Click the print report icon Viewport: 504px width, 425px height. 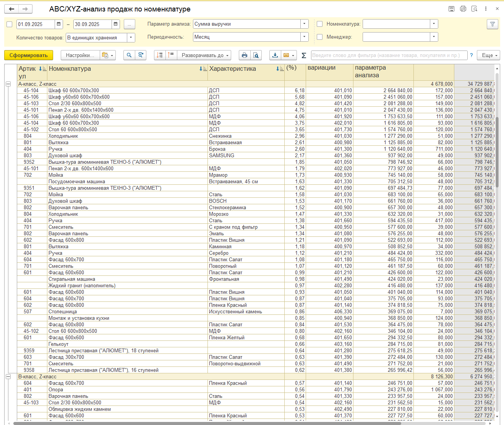pyautogui.click(x=245, y=55)
